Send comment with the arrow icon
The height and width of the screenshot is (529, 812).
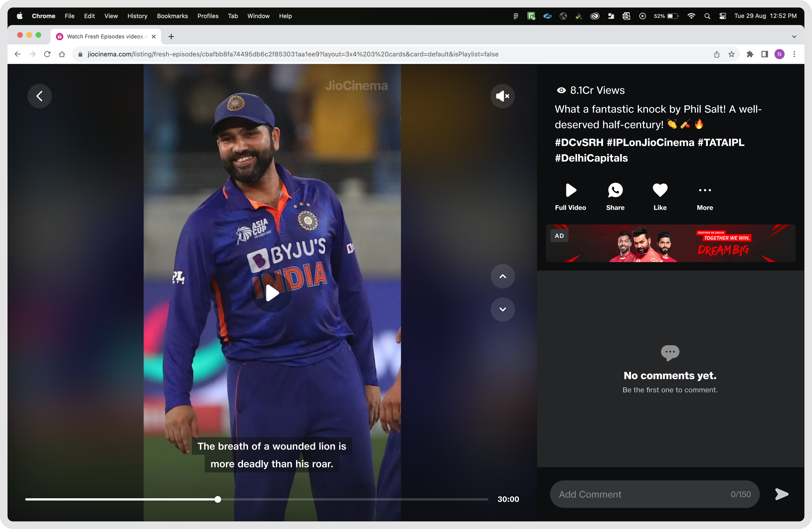(781, 494)
